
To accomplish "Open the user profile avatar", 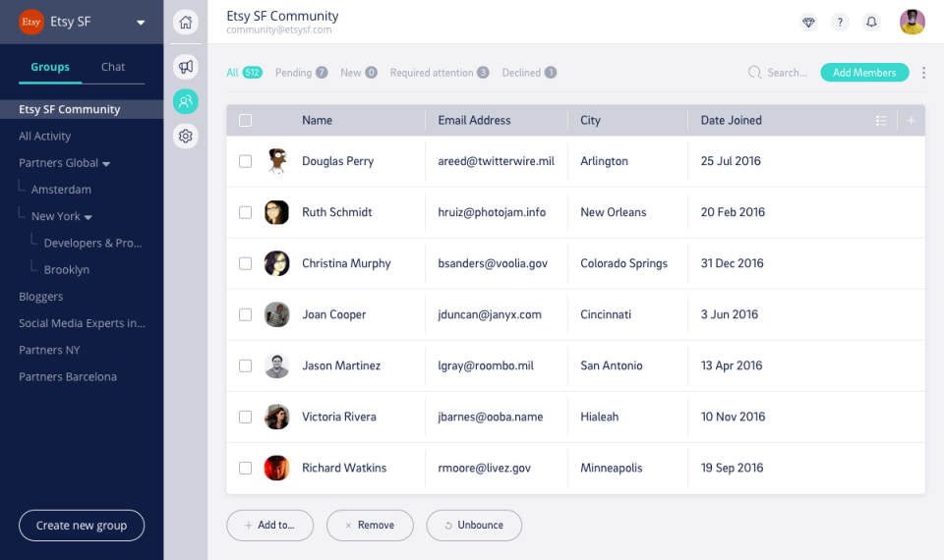I will coord(913,23).
